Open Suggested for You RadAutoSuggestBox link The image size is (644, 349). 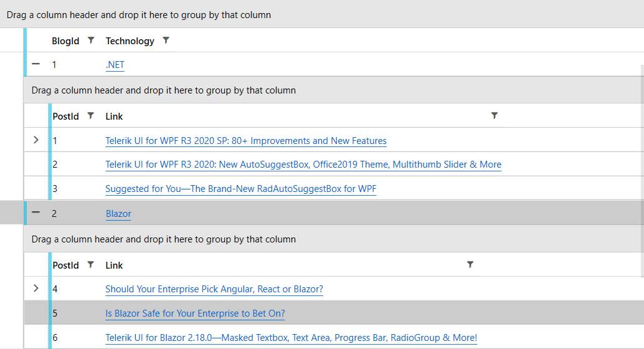click(x=240, y=189)
